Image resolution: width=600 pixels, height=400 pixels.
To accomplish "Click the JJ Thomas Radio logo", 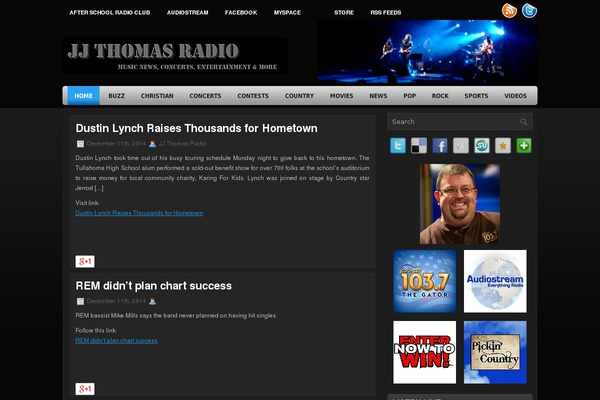I will (175, 56).
